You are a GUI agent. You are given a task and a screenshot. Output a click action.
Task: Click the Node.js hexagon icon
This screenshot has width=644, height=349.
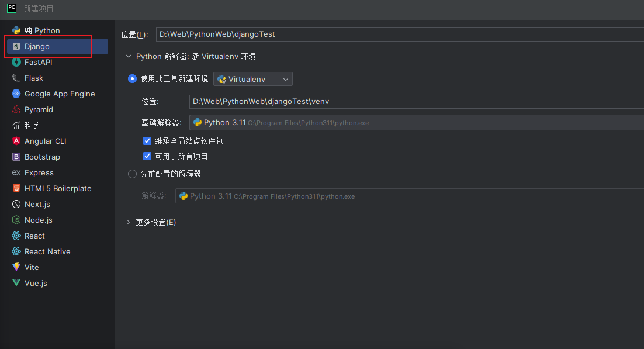[x=16, y=220]
